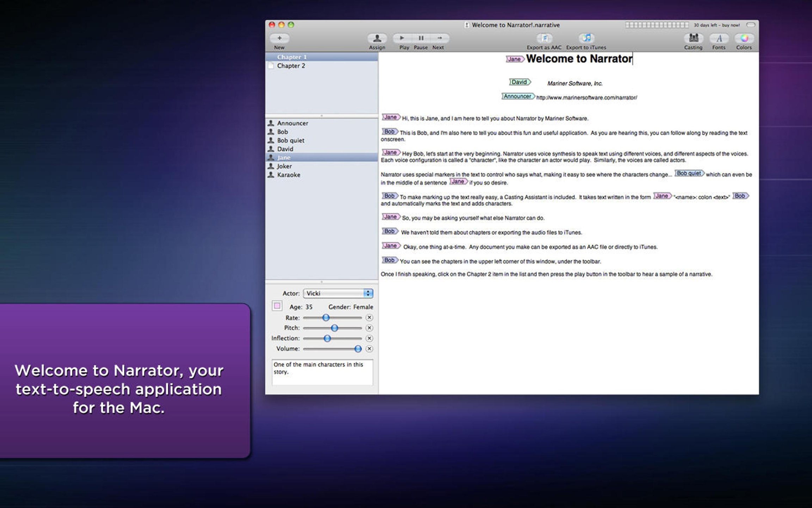This screenshot has height=508, width=812.
Task: Click the Export as AAC icon
Action: [545, 38]
